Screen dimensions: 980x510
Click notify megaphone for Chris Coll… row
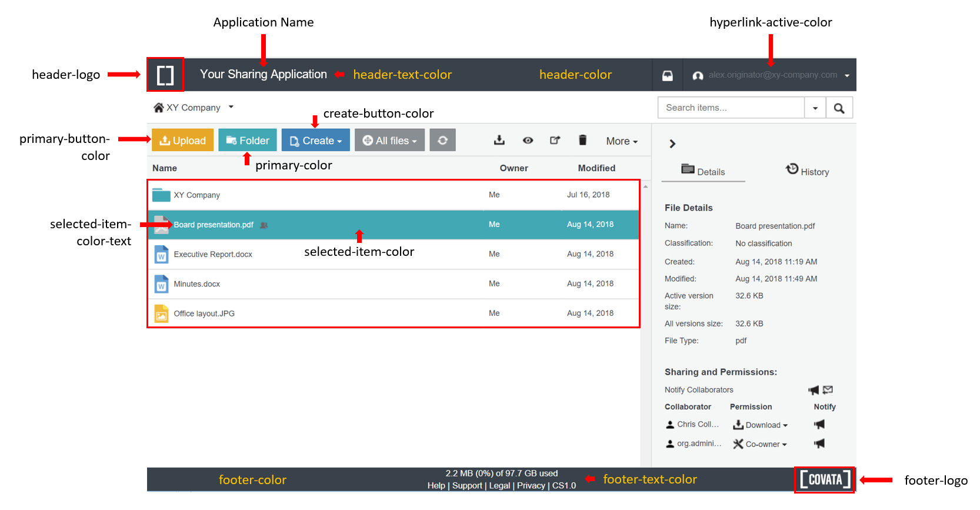[819, 424]
